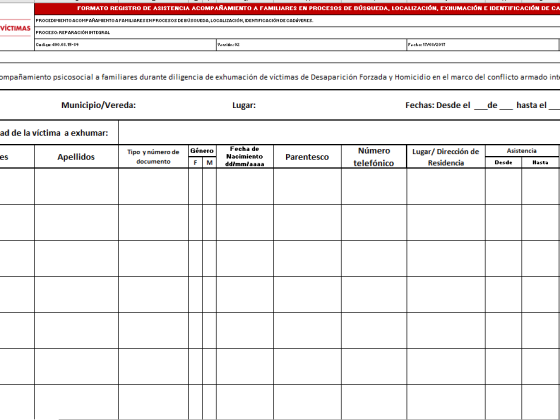Click the Código cell in header
Image resolution: width=560 pixels, height=420 pixels.
coord(125,45)
